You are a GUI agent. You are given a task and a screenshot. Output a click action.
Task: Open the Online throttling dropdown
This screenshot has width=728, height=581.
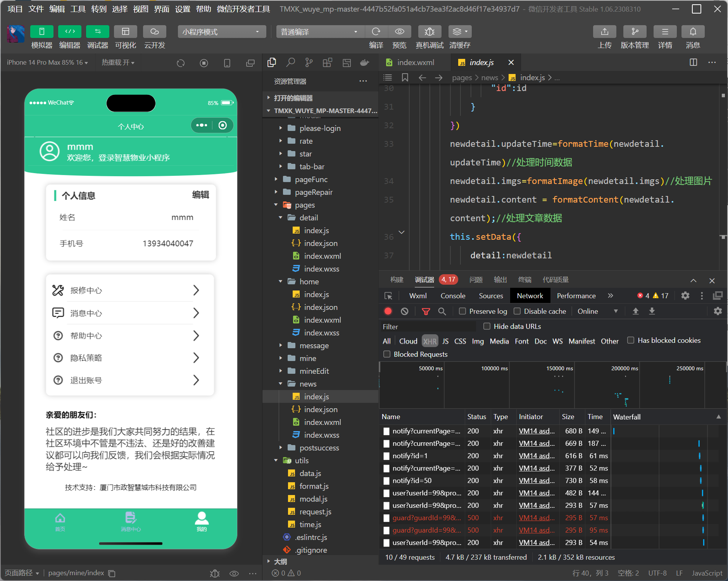(x=597, y=311)
